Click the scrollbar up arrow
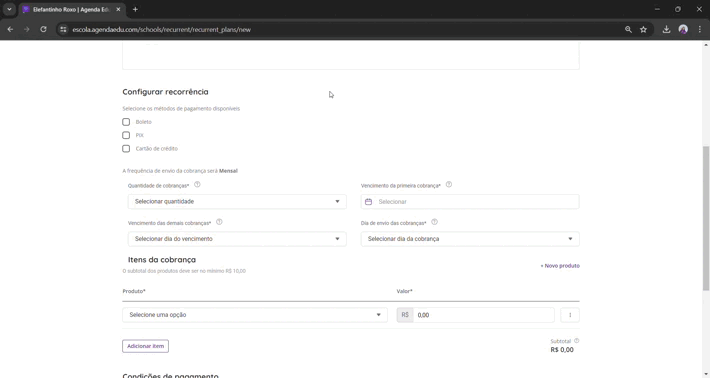Image resolution: width=710 pixels, height=378 pixels. (705, 45)
